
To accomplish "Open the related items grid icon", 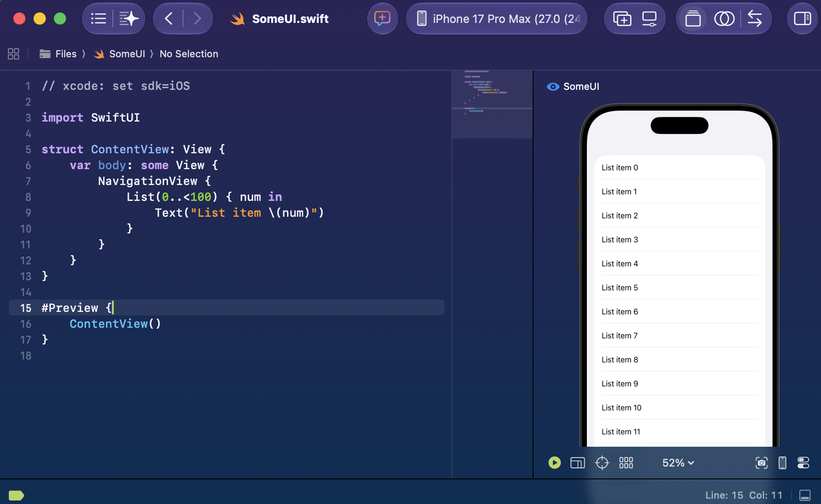I will (14, 54).
